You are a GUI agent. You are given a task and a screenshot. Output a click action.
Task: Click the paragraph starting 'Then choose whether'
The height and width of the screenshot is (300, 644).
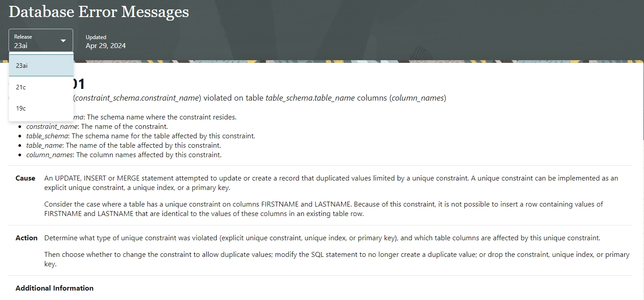pyautogui.click(x=337, y=259)
